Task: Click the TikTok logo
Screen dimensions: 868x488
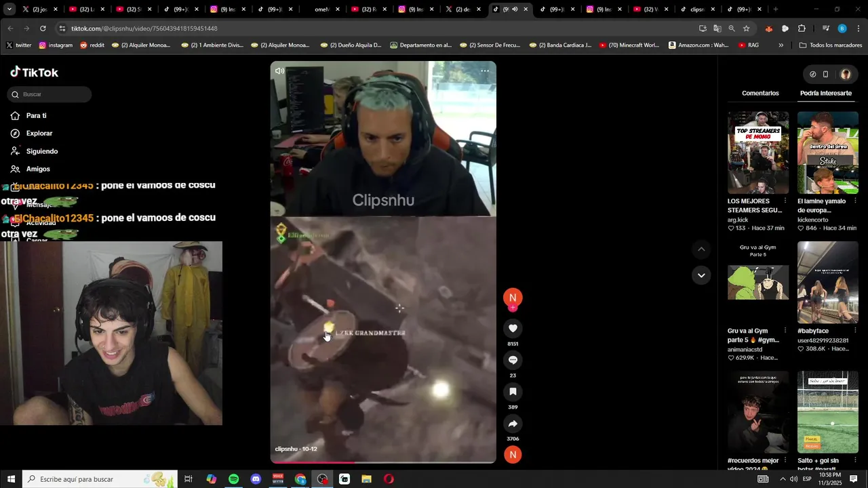Action: [x=34, y=72]
